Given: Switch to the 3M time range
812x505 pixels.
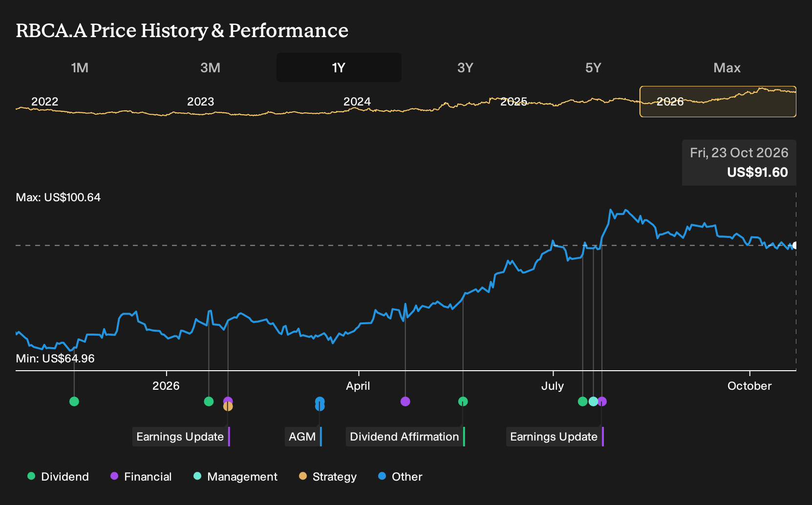Looking at the screenshot, I should point(210,67).
